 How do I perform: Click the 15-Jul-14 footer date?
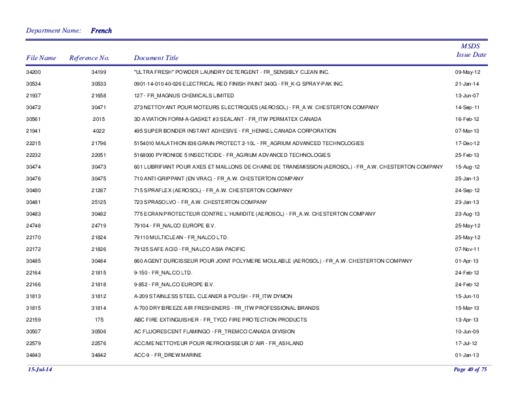coord(40,369)
